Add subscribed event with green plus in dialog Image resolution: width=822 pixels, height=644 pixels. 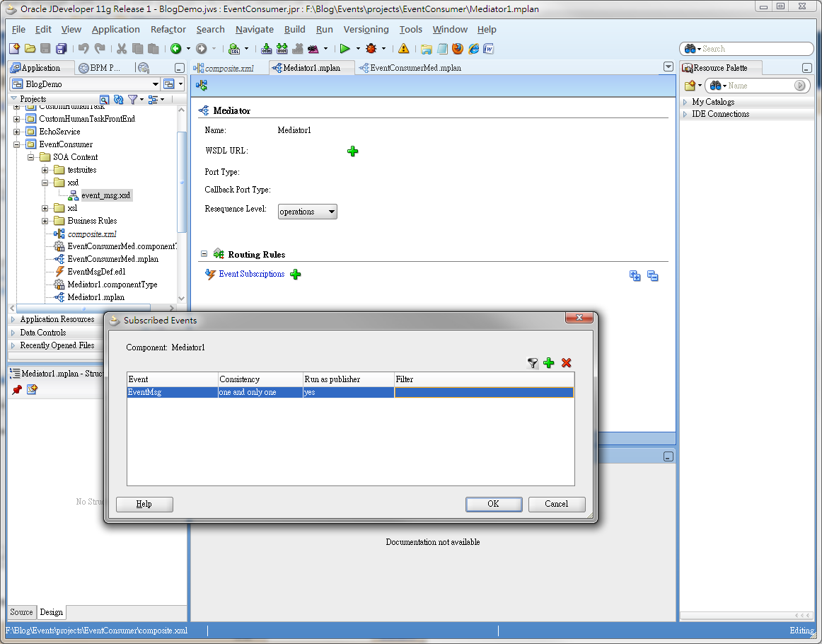[x=549, y=363]
